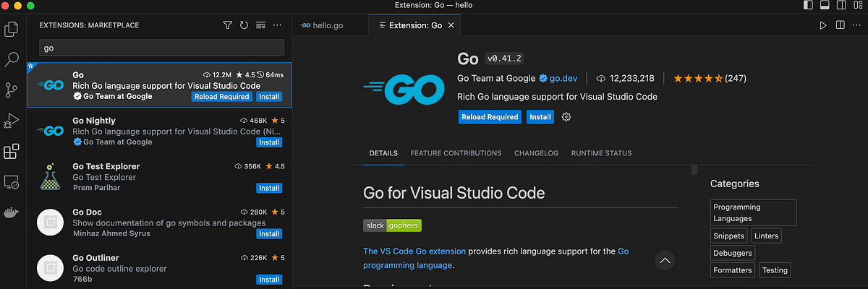The image size is (868, 289).
Task: Open the Run and Debug view
Action: coord(12,121)
